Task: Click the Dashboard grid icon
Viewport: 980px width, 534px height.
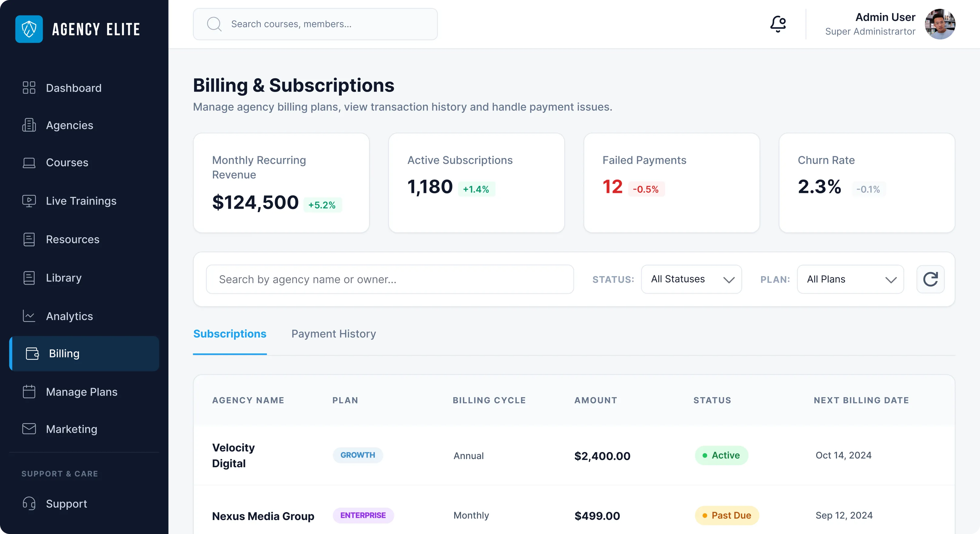Action: (29, 88)
